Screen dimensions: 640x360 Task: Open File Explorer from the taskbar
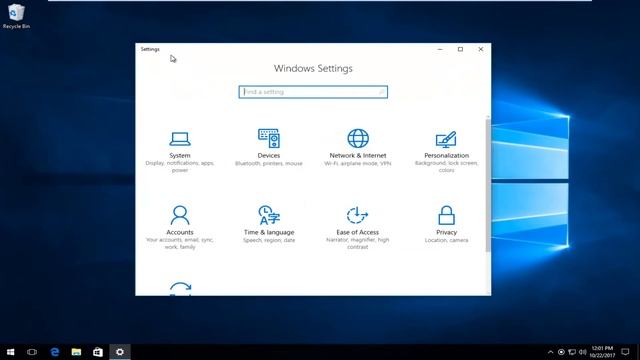[x=76, y=352]
